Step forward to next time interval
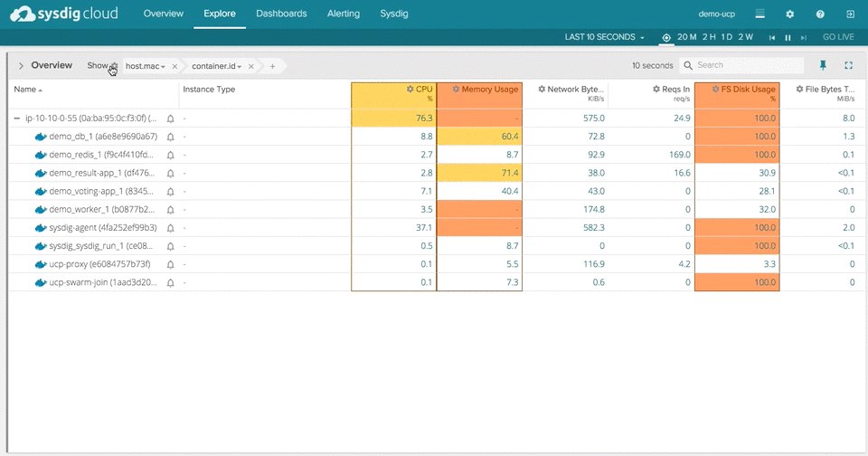This screenshot has width=868, height=456. click(x=803, y=38)
